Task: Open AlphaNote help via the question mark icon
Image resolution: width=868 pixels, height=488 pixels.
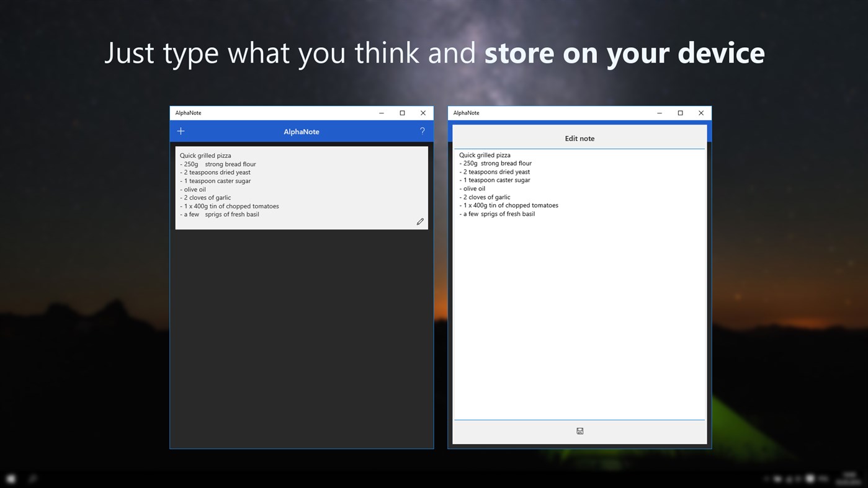Action: 422,131
